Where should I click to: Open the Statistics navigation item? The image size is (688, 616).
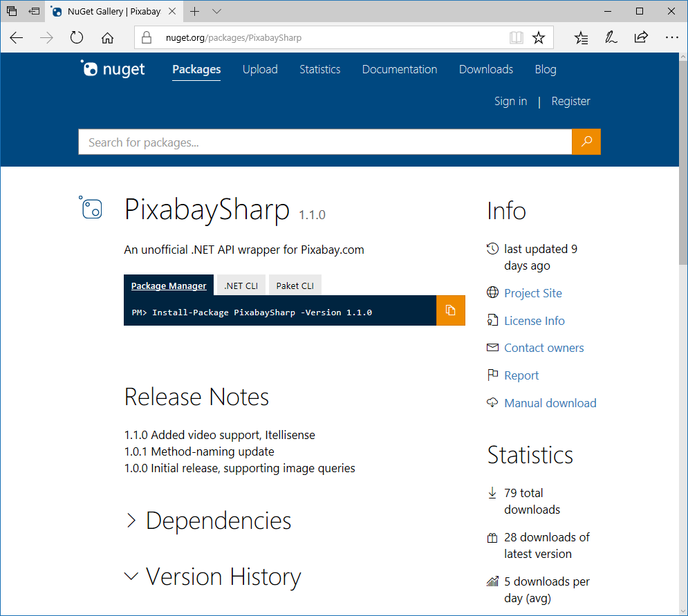319,69
